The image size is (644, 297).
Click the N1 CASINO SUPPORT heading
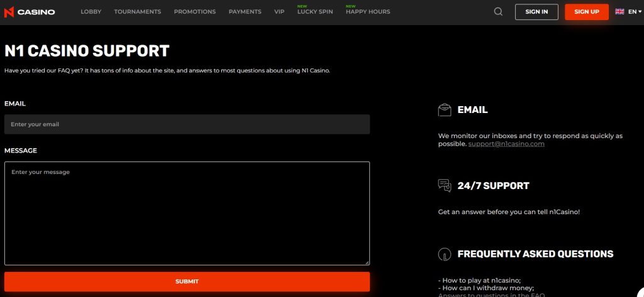click(x=87, y=51)
